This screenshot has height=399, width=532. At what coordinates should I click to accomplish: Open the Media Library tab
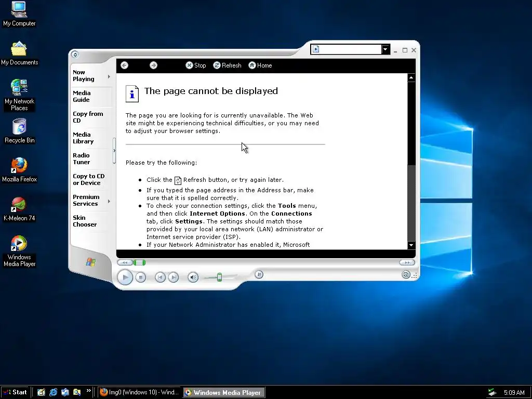tap(83, 138)
